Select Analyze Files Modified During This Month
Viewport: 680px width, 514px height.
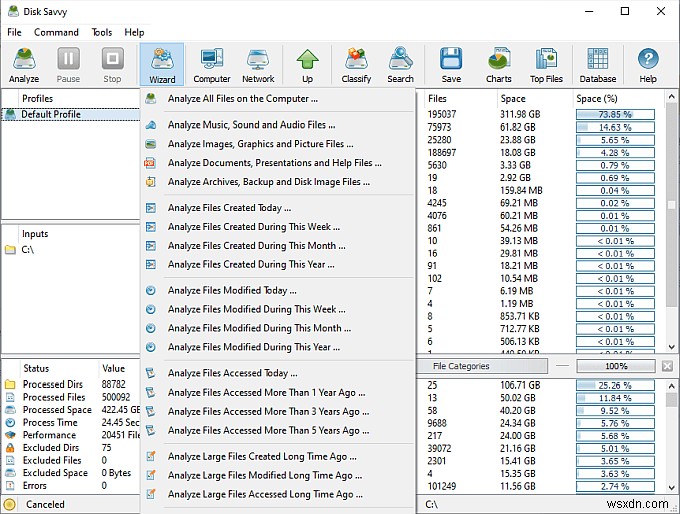pyautogui.click(x=278, y=328)
